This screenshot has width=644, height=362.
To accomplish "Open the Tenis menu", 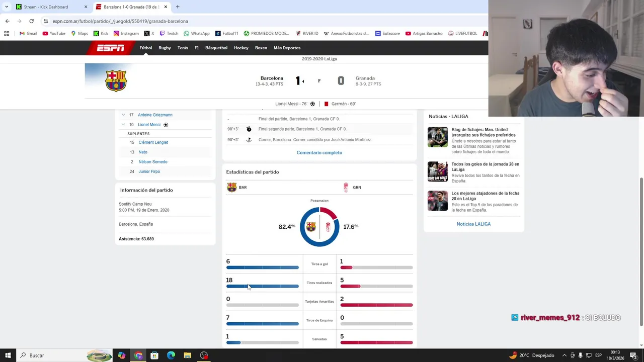I will pos(183,48).
